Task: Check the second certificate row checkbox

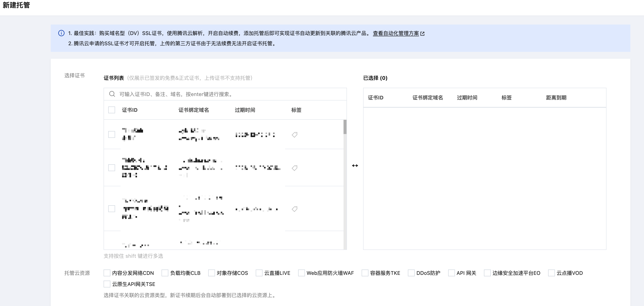Action: (111, 168)
